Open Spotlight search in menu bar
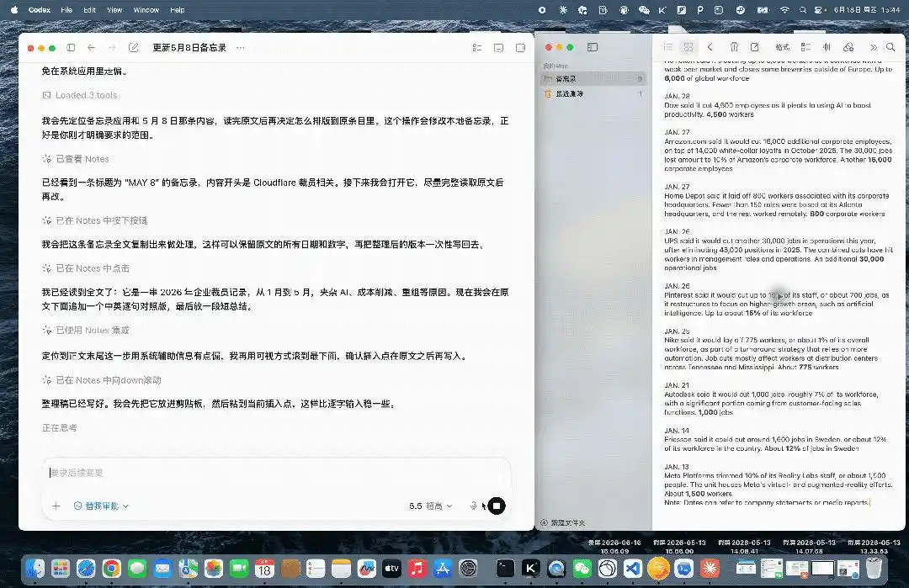The height and width of the screenshot is (588, 909). coord(802,10)
